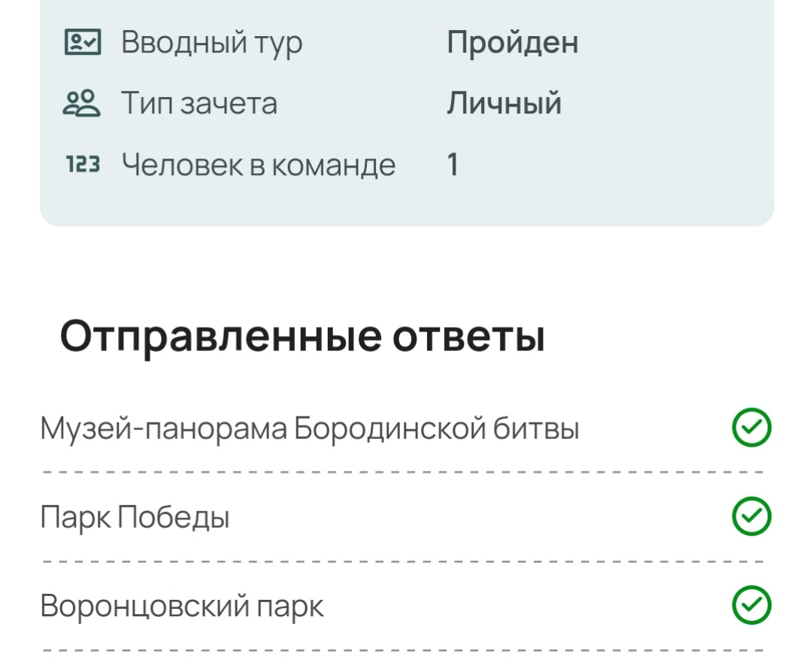
Task: Click green checkmark next to Воронцовский парк
Action: [x=751, y=605]
